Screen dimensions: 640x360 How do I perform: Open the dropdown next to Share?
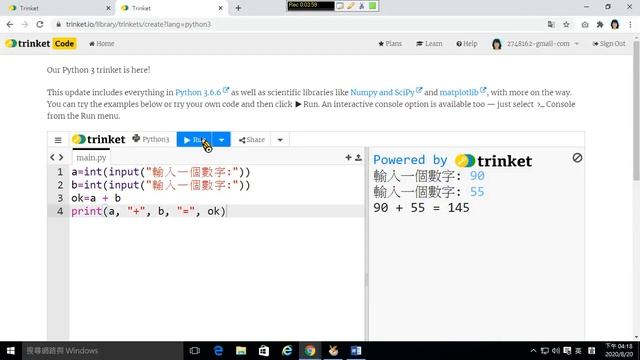(x=280, y=140)
